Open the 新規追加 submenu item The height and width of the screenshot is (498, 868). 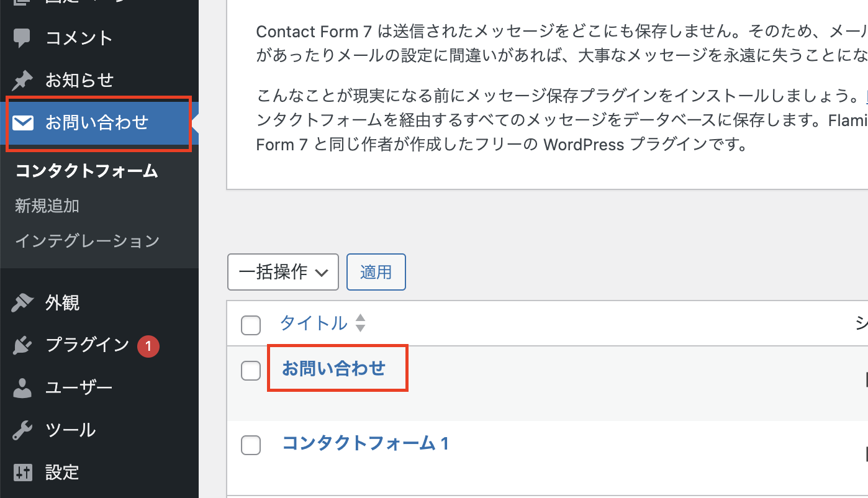(x=47, y=206)
